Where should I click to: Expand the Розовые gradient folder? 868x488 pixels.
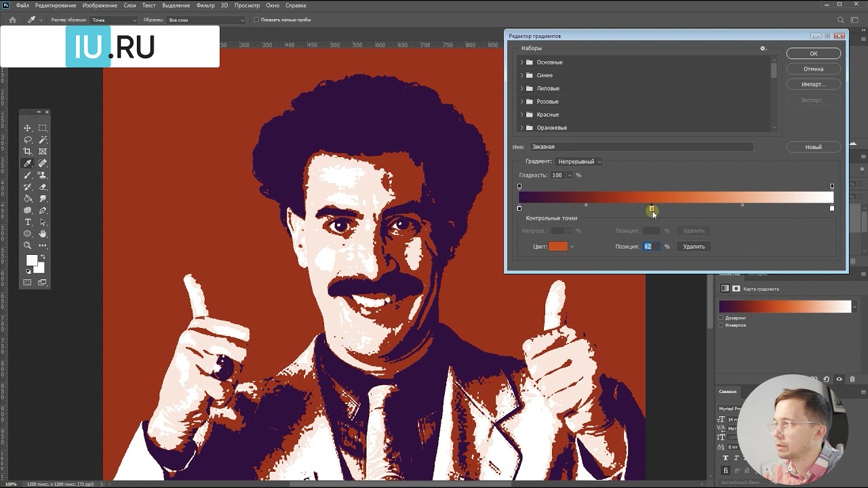pos(521,102)
